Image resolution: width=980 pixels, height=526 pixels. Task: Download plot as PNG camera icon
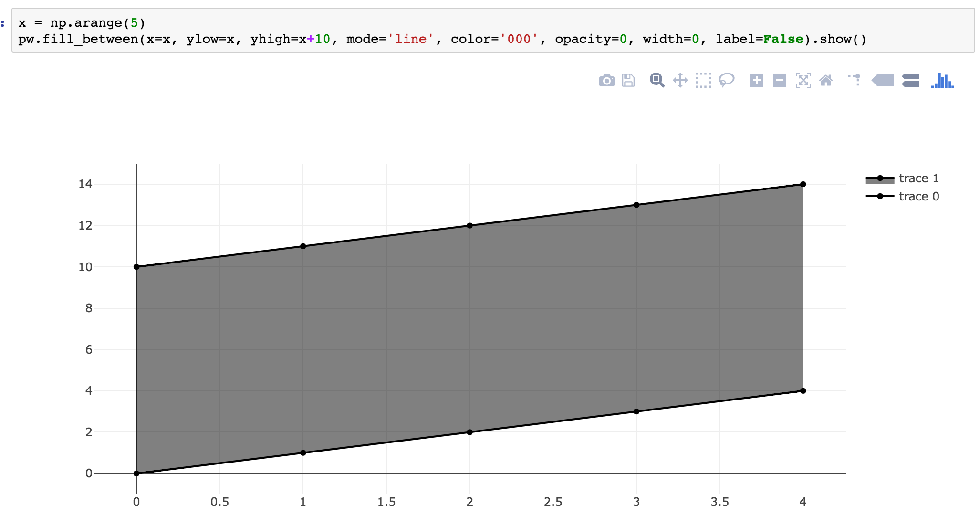606,80
